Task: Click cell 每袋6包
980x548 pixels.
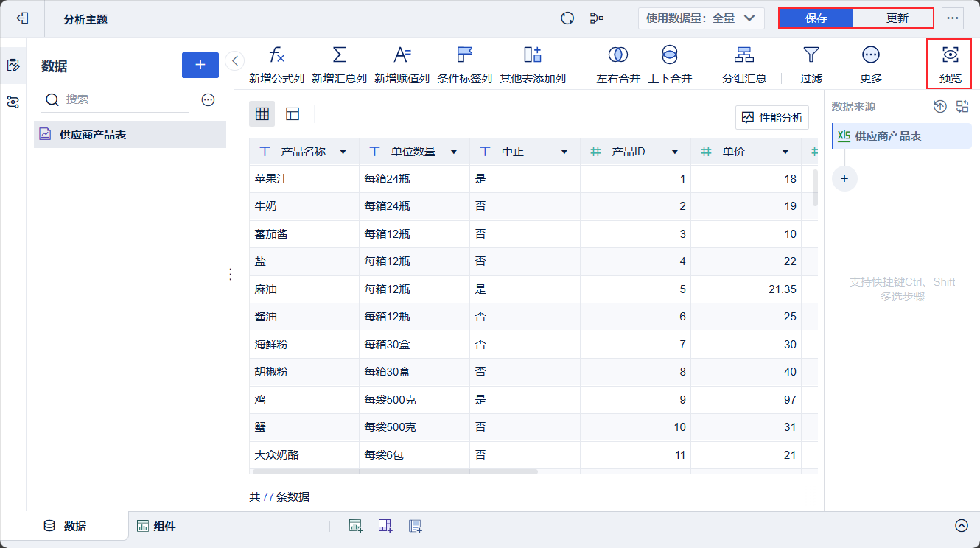Action: 414,455
